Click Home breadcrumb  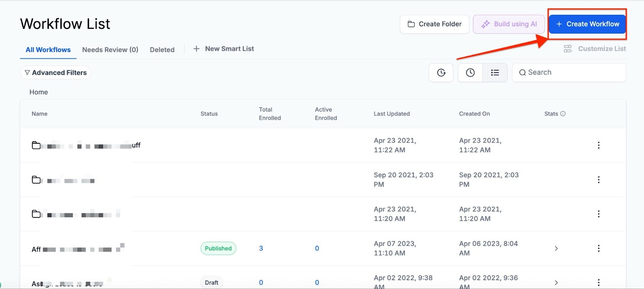point(39,92)
